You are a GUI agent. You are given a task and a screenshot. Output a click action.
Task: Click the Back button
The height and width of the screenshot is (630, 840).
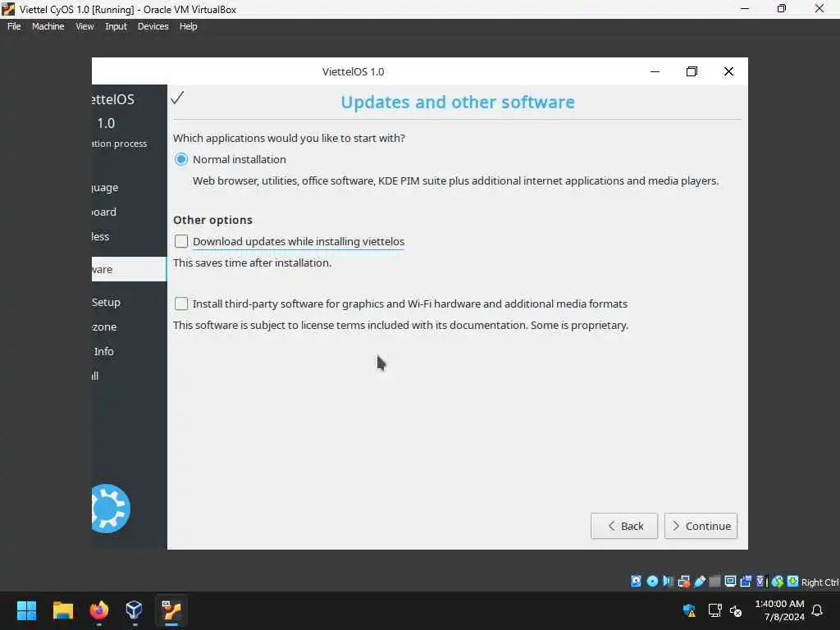[624, 526]
